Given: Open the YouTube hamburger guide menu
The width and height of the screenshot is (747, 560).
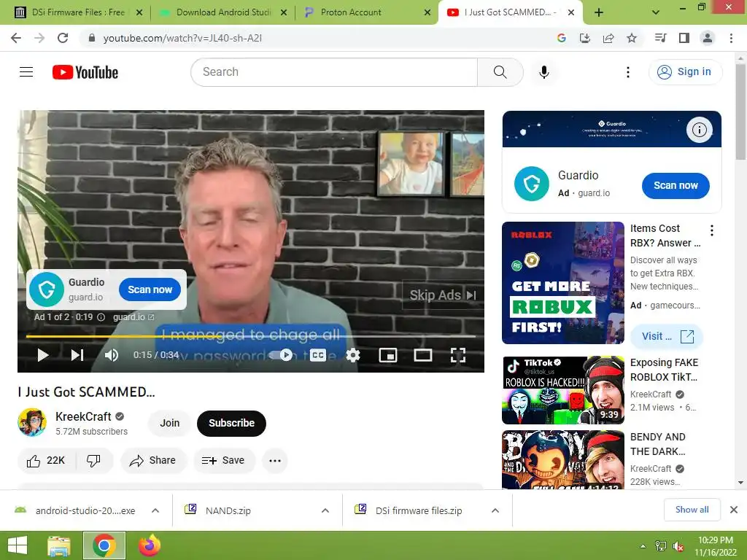Looking at the screenshot, I should (26, 72).
